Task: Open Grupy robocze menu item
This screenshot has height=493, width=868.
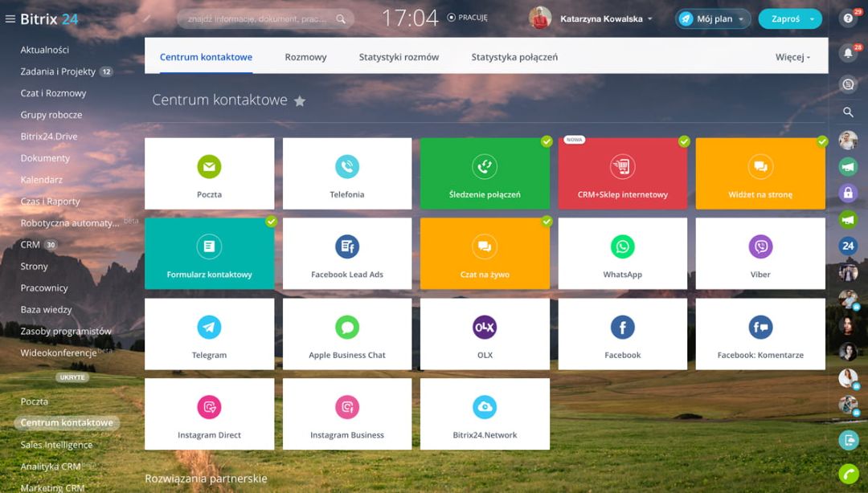Action: pos(51,115)
